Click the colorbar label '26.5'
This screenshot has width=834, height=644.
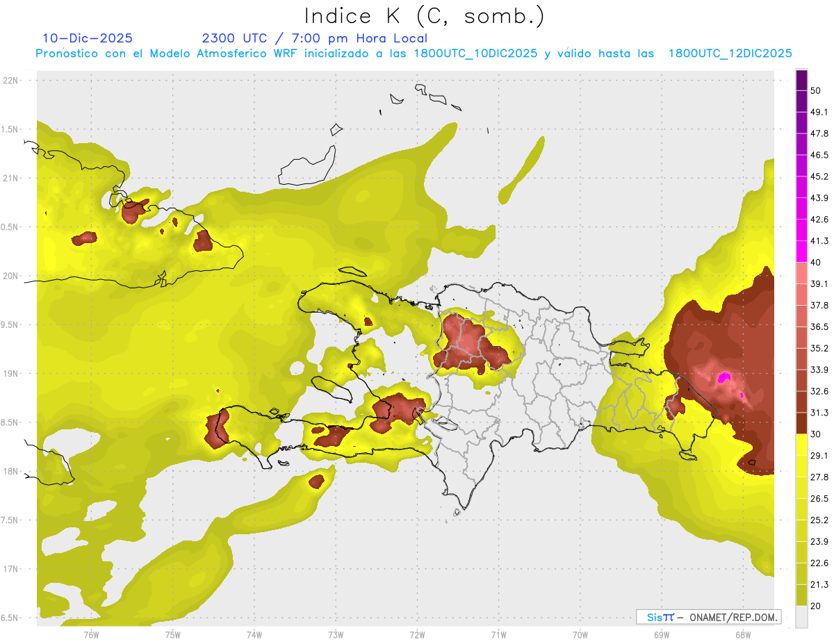tap(819, 499)
